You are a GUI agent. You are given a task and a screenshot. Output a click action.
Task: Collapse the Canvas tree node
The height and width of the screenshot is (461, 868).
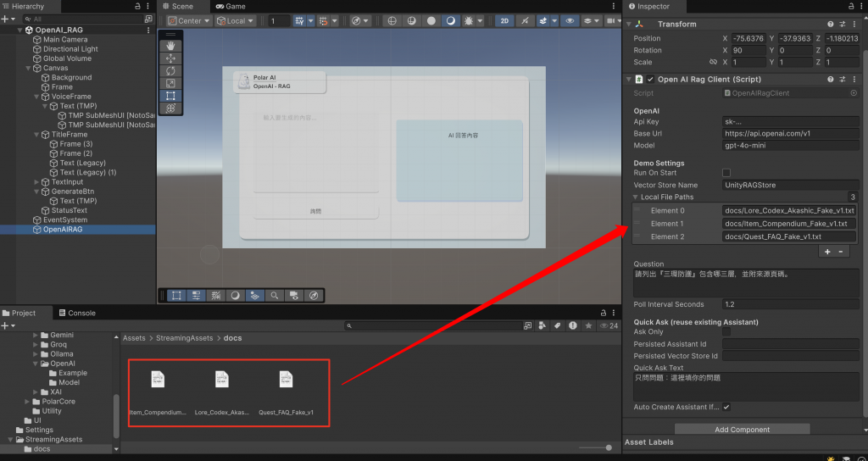28,68
